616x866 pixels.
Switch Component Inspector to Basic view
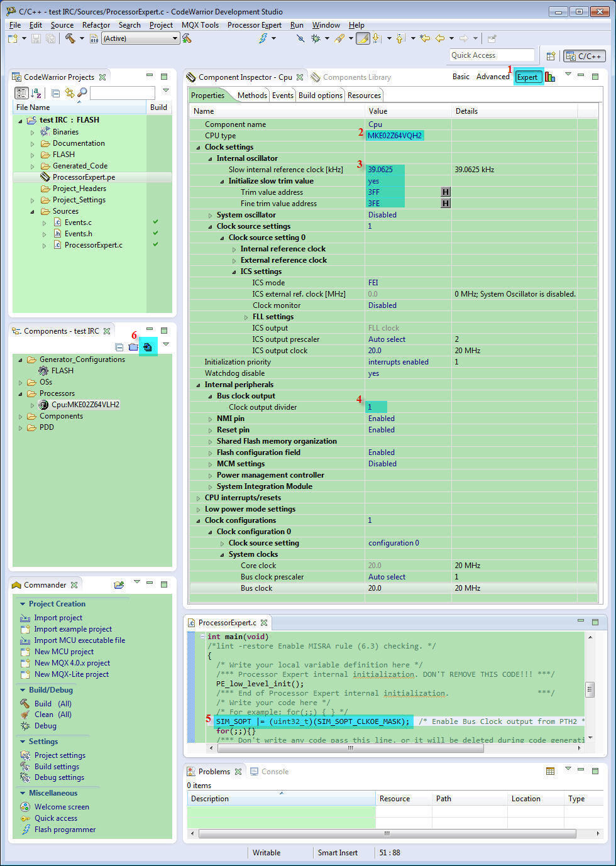coord(461,77)
